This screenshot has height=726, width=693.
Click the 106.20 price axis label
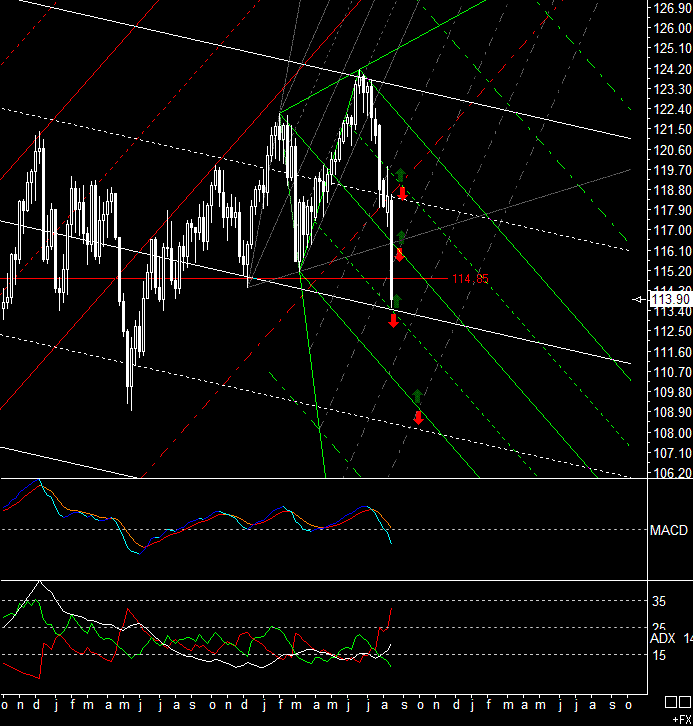point(672,473)
